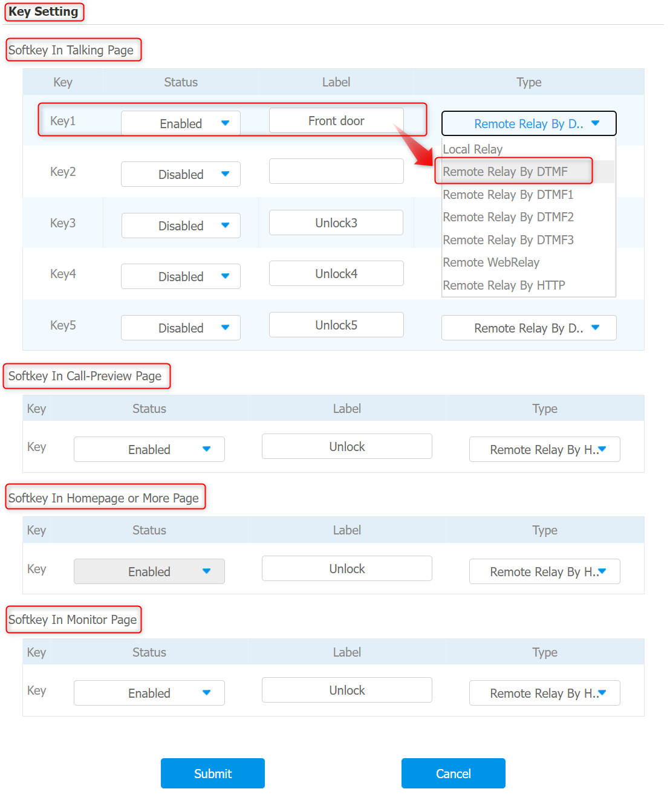Image resolution: width=670 pixels, height=812 pixels.
Task: Click the empty Key2 label field
Action: click(x=336, y=171)
